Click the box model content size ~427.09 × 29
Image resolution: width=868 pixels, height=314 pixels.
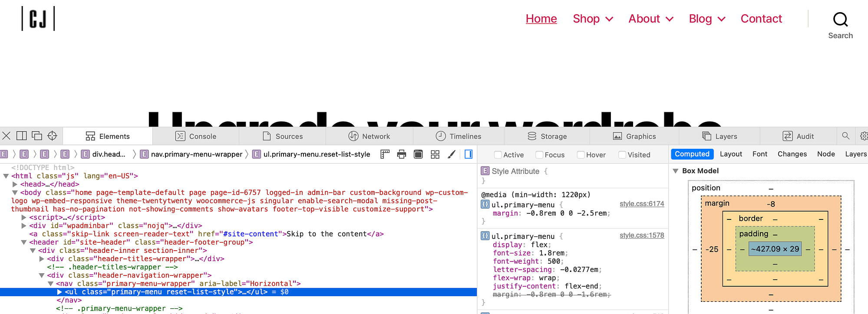[x=775, y=249]
